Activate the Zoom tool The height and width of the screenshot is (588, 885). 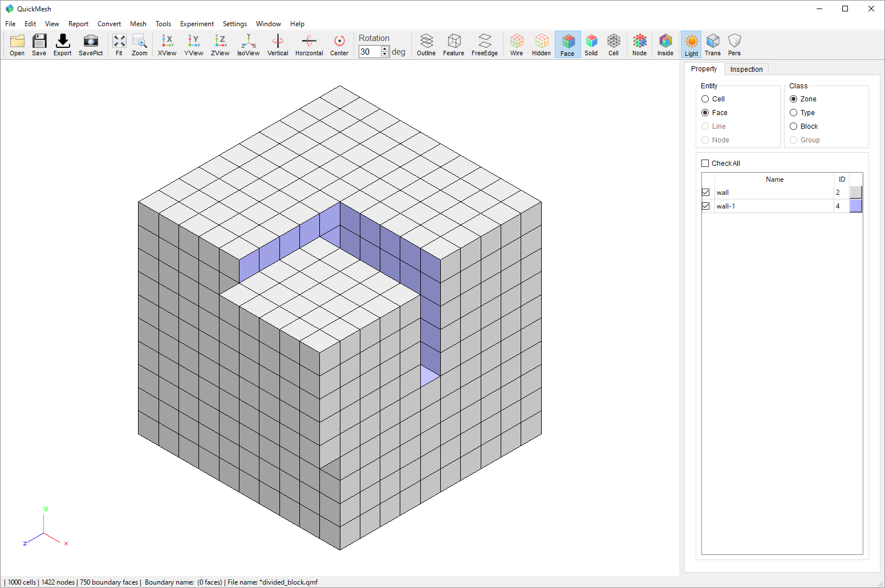(x=140, y=44)
